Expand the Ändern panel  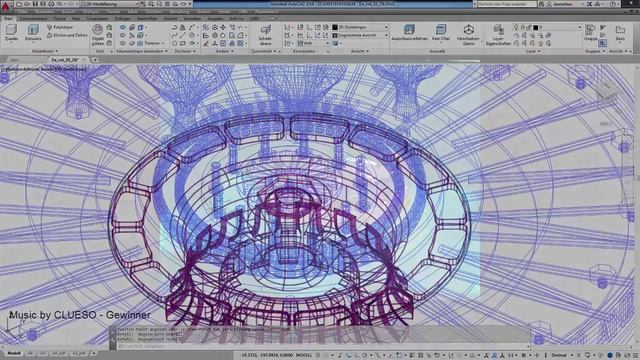(225, 51)
